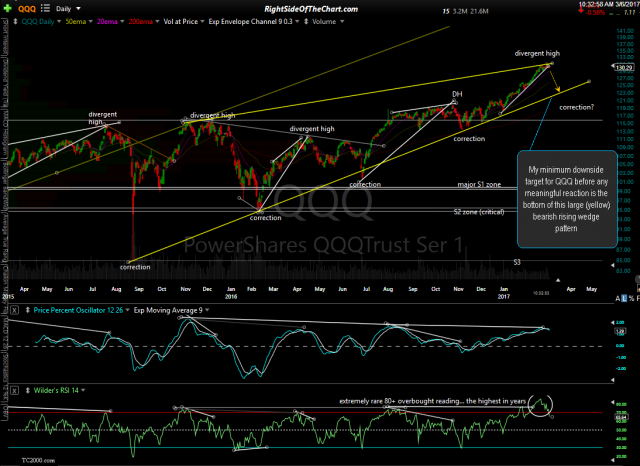
Task: Expand the QQQ Daily plot dropdown
Action: pos(59,22)
